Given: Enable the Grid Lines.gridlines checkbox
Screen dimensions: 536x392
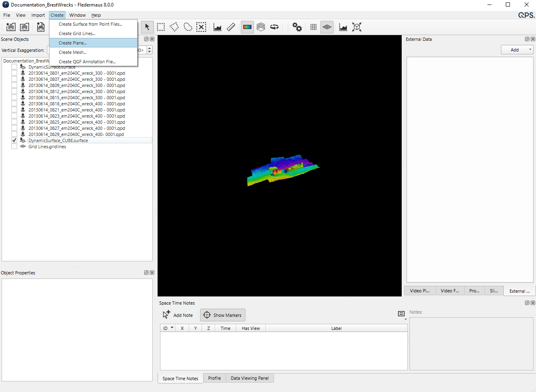Looking at the screenshot, I should [x=14, y=147].
